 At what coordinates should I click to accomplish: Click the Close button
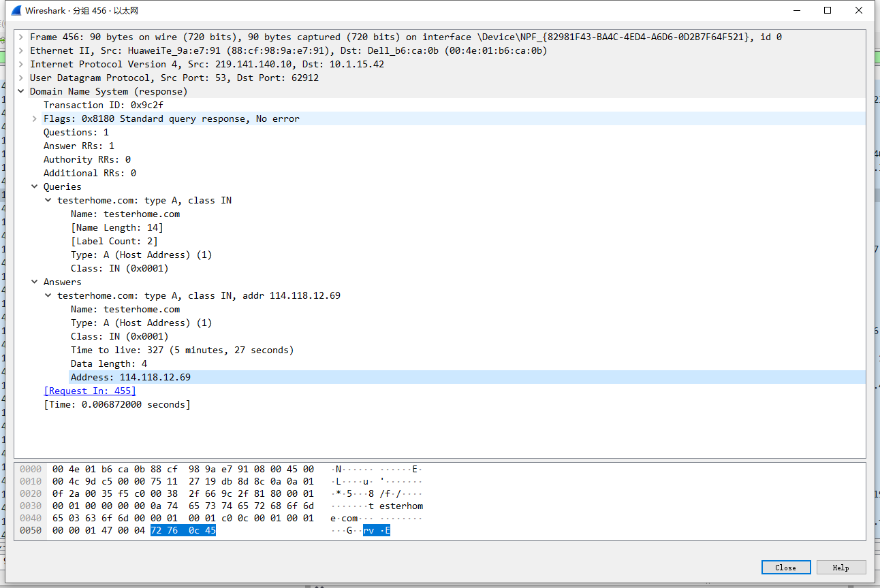786,568
